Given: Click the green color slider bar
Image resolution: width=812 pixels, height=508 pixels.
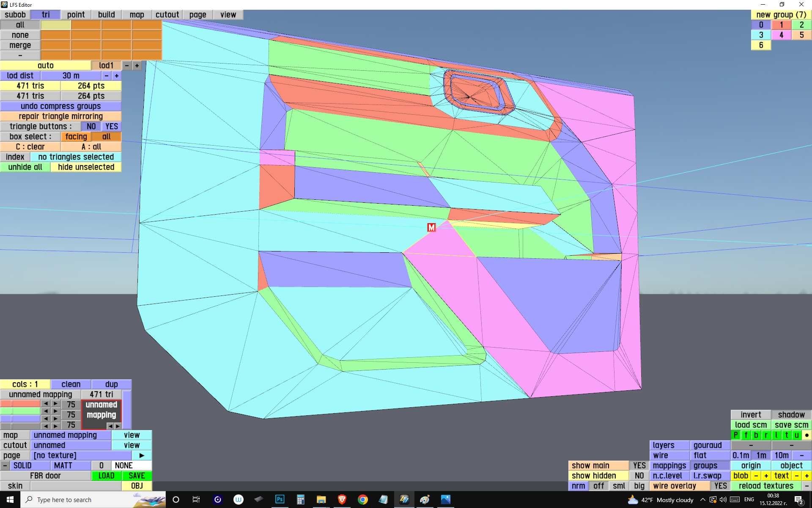Looking at the screenshot, I should tap(20, 411).
